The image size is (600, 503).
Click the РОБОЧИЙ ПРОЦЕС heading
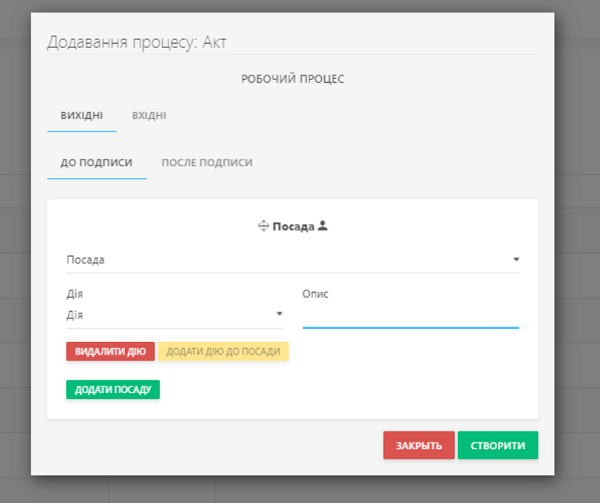point(292,79)
